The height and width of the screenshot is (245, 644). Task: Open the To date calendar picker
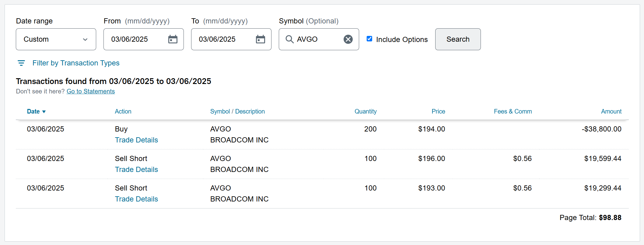point(261,39)
